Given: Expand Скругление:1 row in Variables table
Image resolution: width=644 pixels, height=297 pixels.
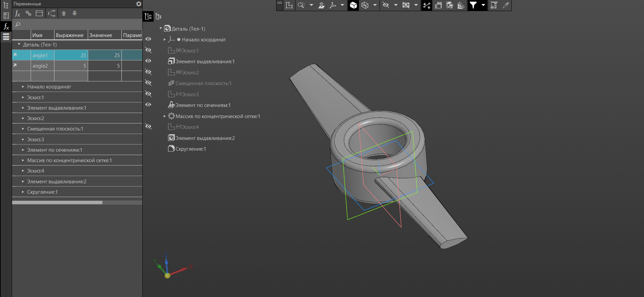Looking at the screenshot, I should coord(23,192).
